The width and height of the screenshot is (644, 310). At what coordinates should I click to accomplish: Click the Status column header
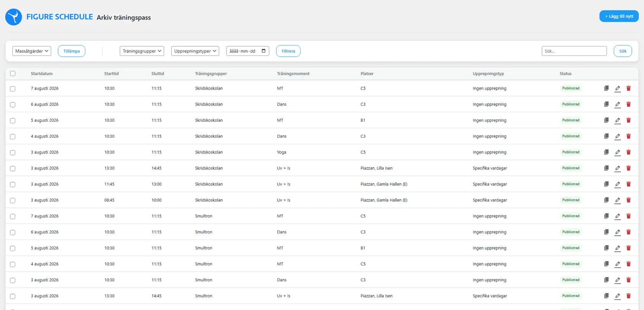(566, 73)
